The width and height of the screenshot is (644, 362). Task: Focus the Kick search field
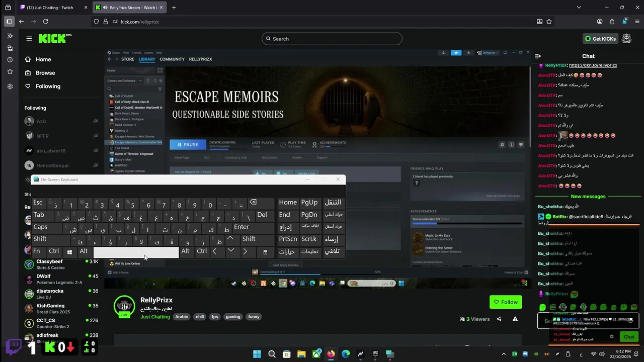click(x=332, y=39)
